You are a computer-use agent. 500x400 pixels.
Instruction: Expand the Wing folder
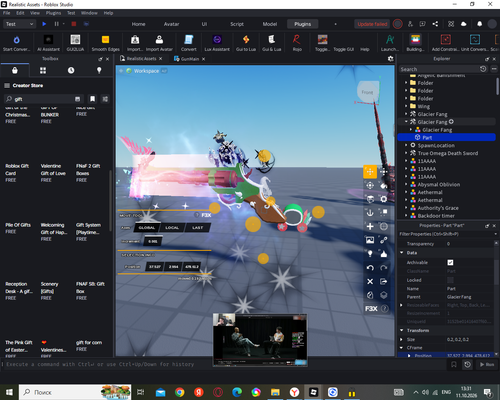click(x=406, y=106)
